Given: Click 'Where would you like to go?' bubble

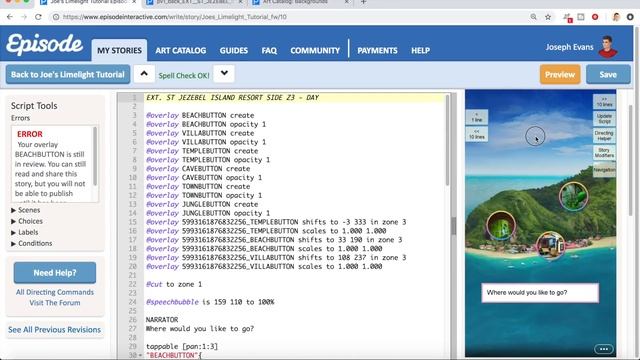Looking at the screenshot, I should [540, 293].
